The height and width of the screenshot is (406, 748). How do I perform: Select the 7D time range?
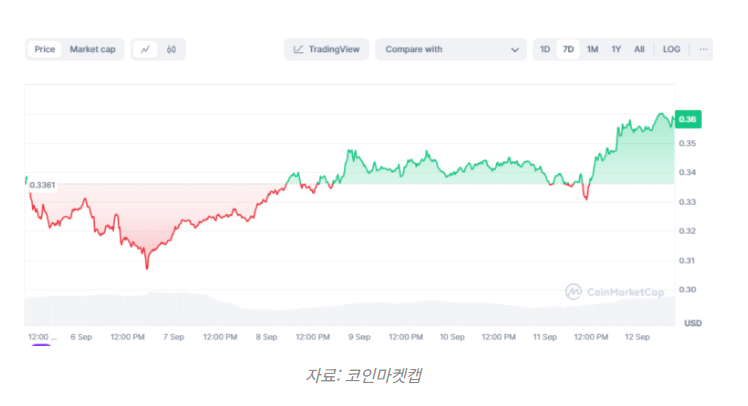(568, 49)
